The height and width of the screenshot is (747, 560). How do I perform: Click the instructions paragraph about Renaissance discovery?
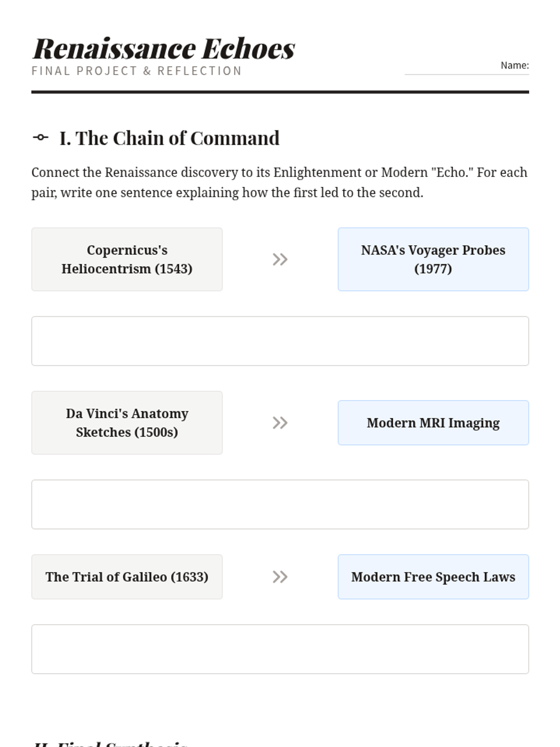click(280, 182)
